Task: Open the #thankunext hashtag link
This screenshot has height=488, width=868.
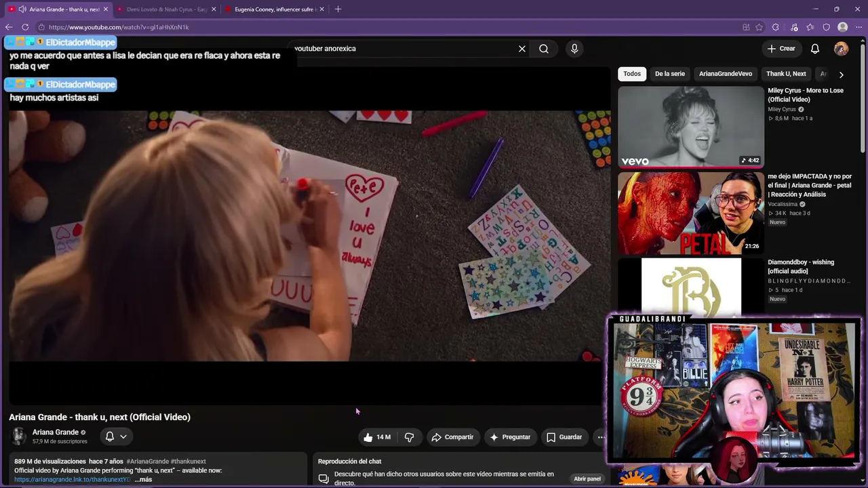Action: (189, 462)
